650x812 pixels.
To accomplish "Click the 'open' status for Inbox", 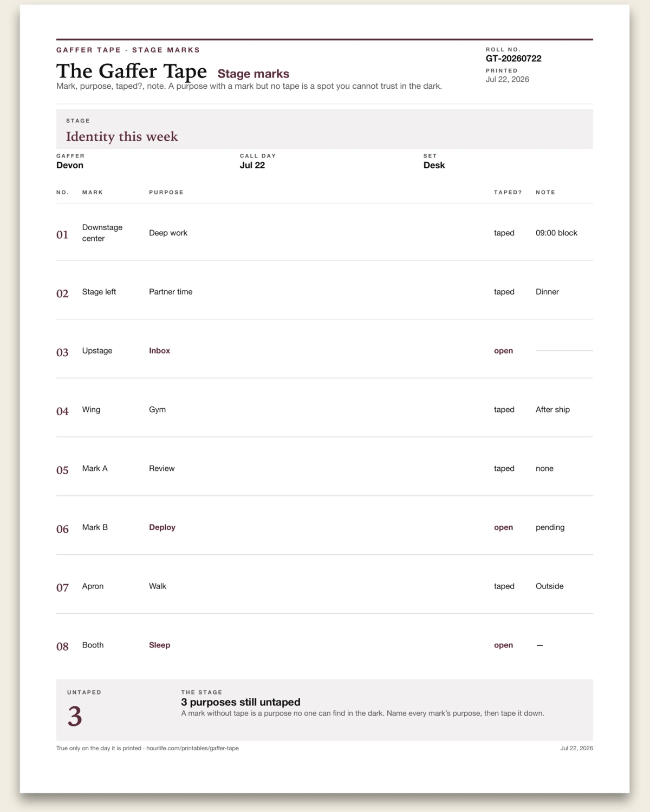I will pos(503,351).
